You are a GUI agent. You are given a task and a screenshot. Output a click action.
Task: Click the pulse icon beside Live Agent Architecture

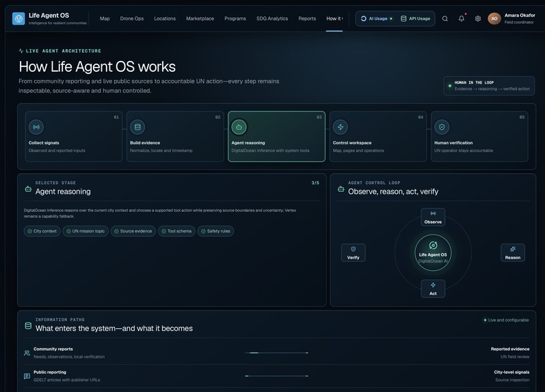click(21, 51)
